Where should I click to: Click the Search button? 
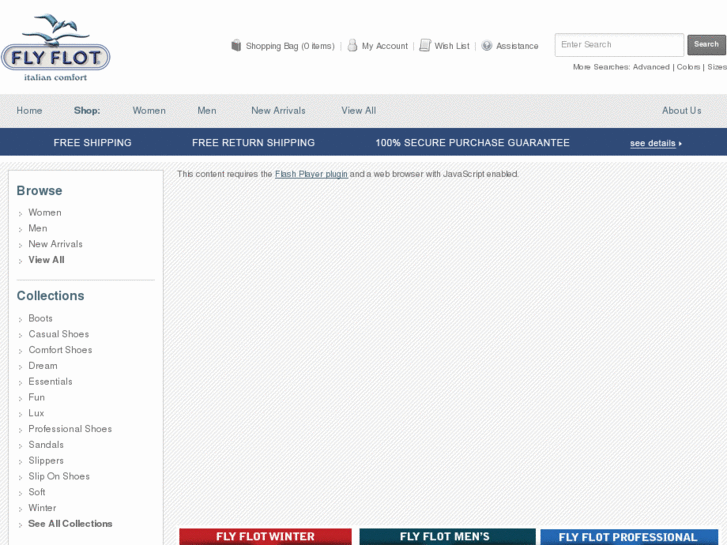[x=706, y=45]
